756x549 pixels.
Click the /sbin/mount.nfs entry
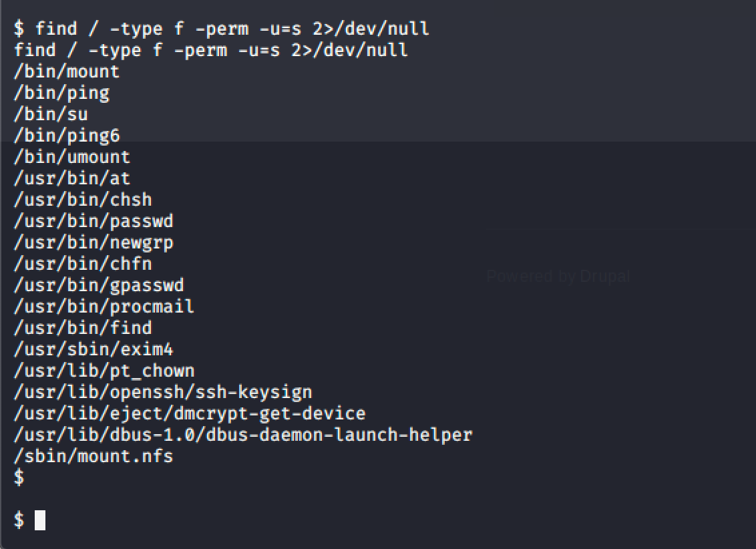pos(93,456)
